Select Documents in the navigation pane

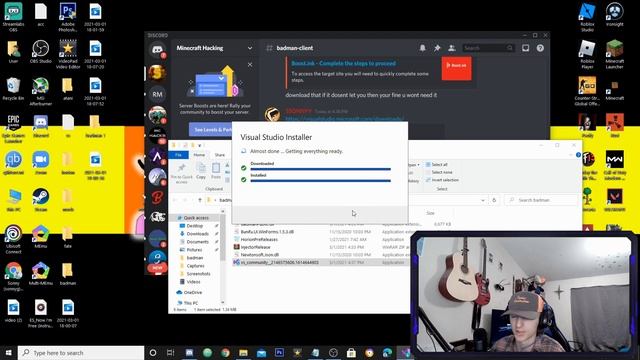point(198,242)
